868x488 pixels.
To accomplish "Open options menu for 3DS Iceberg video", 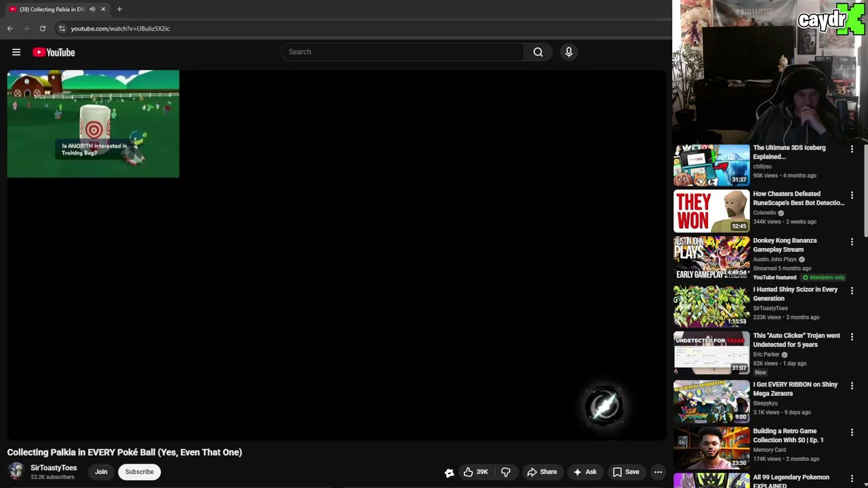I will 852,148.
